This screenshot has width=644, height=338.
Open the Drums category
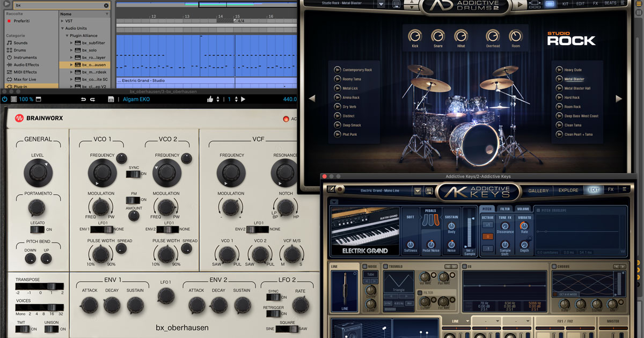pos(19,50)
